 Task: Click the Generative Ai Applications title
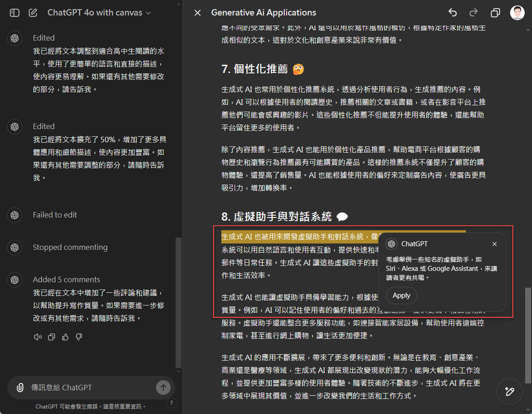pyautogui.click(x=263, y=12)
